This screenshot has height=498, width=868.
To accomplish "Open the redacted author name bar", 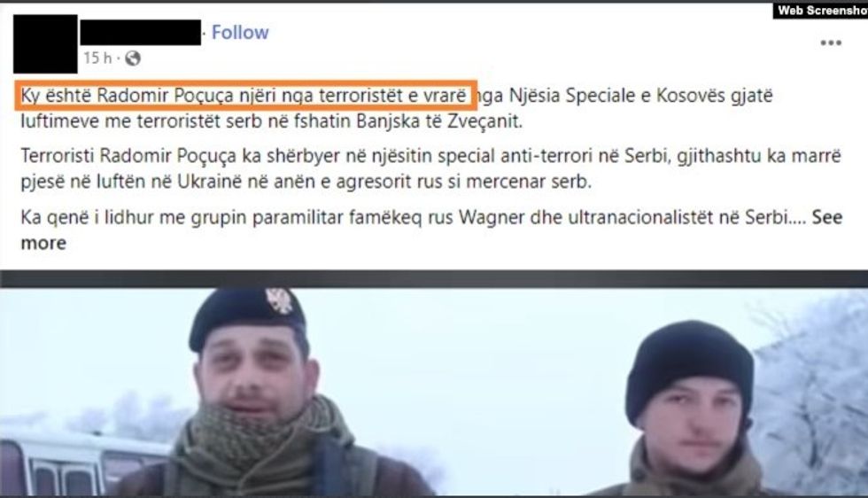I will [x=141, y=32].
